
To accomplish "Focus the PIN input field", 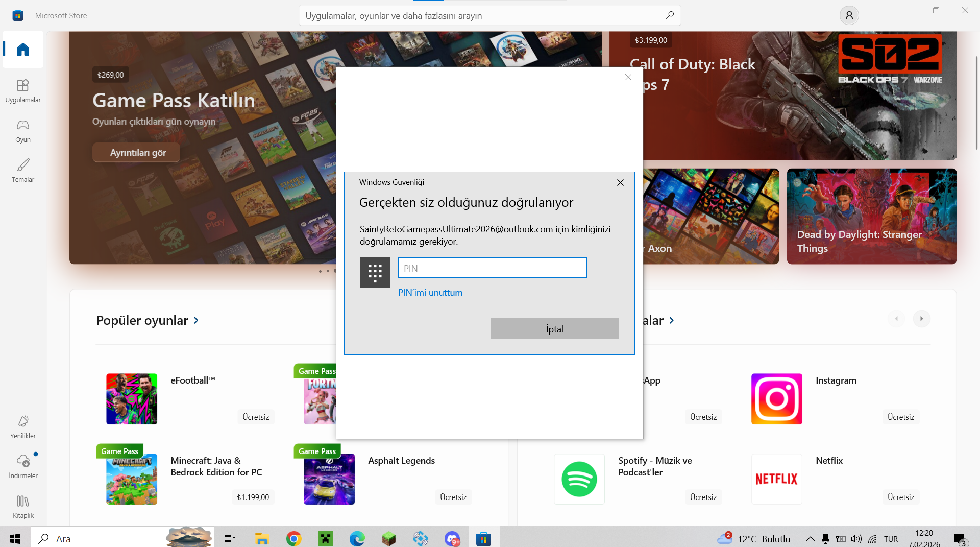I will point(492,268).
